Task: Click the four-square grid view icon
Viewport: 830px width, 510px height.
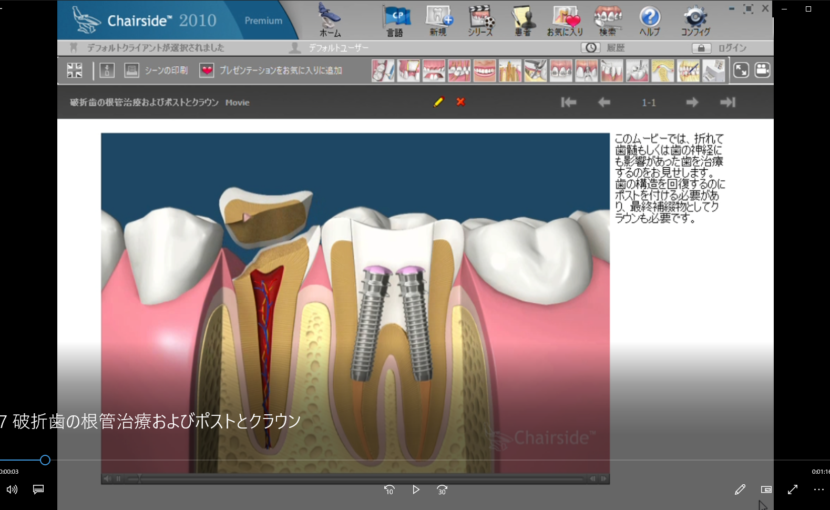Action: [x=75, y=70]
